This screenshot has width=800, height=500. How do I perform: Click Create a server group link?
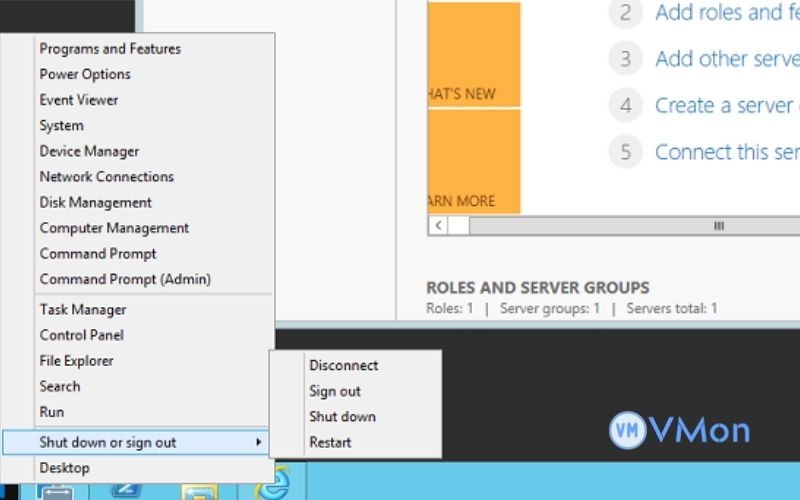click(728, 106)
